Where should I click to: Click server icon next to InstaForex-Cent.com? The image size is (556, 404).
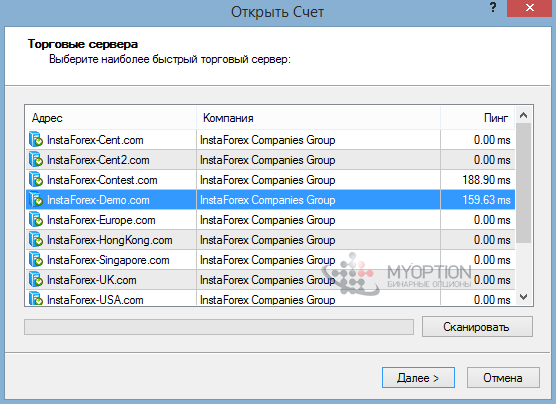coord(36,139)
